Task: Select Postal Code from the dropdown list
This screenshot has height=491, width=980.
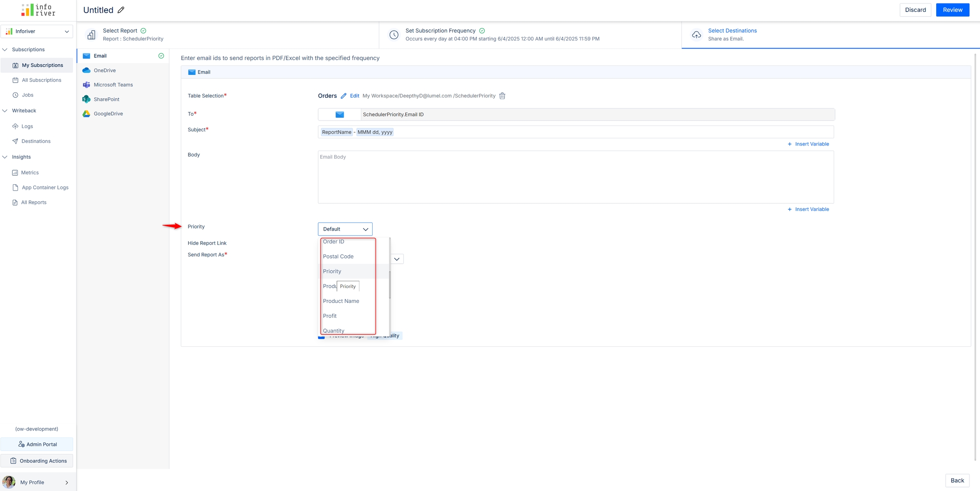Action: [x=338, y=256]
